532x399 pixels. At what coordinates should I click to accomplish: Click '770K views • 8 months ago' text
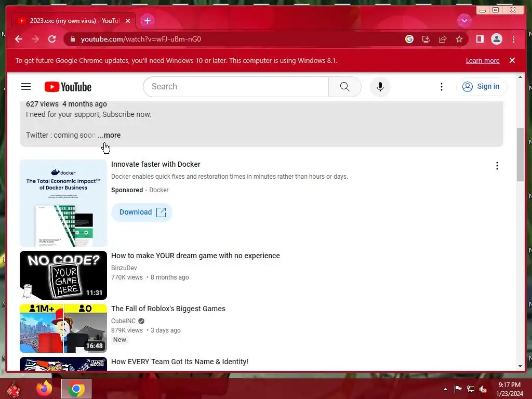click(x=150, y=277)
